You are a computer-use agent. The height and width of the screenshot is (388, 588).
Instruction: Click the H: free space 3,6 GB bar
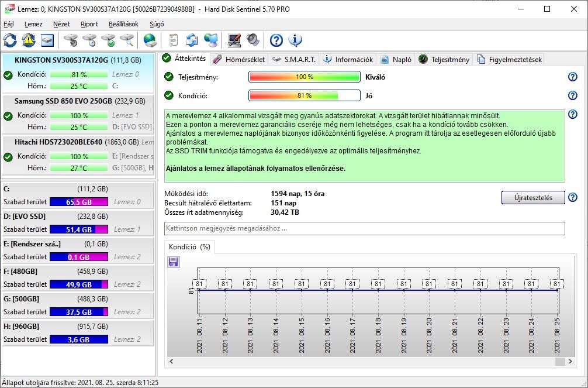79,339
